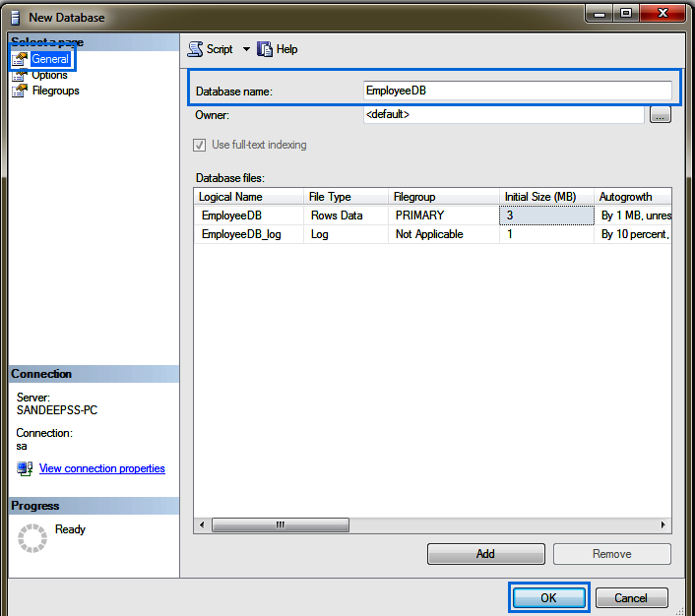Click the Cancel button
Screen dimensions: 695x616
631,598
